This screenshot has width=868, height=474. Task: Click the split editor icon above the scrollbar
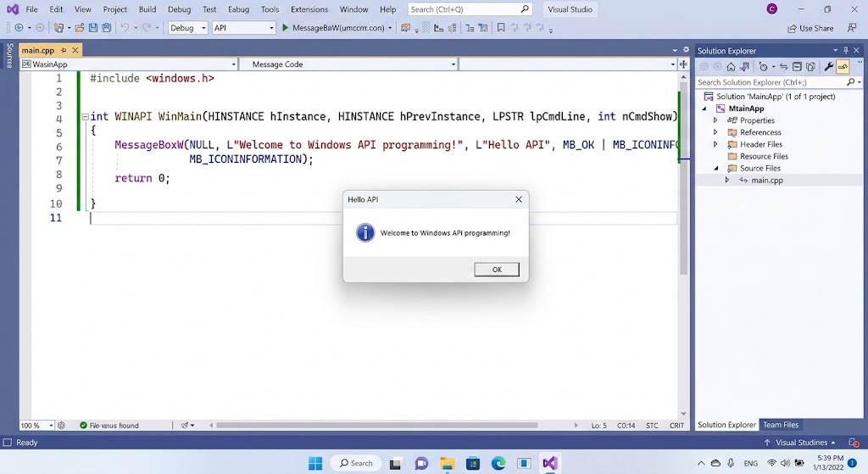click(684, 64)
